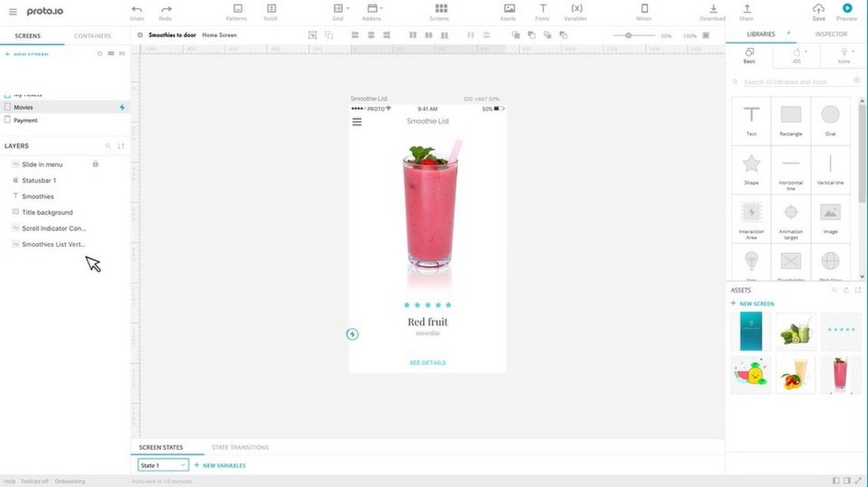Launch Preview with the play icon
868x487 pixels.
(847, 8)
